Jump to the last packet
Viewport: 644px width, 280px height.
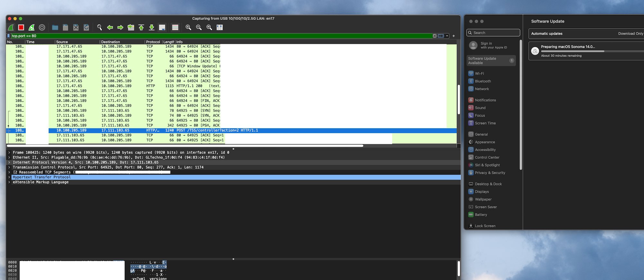pyautogui.click(x=152, y=28)
